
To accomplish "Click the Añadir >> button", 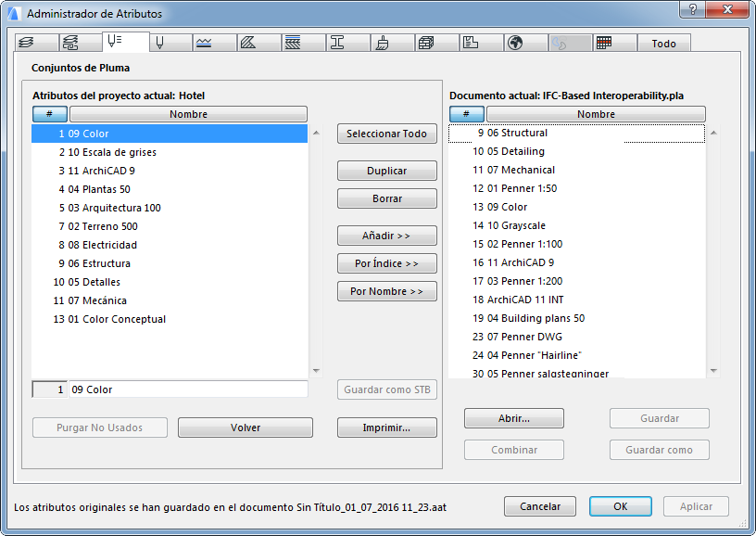I will (386, 236).
